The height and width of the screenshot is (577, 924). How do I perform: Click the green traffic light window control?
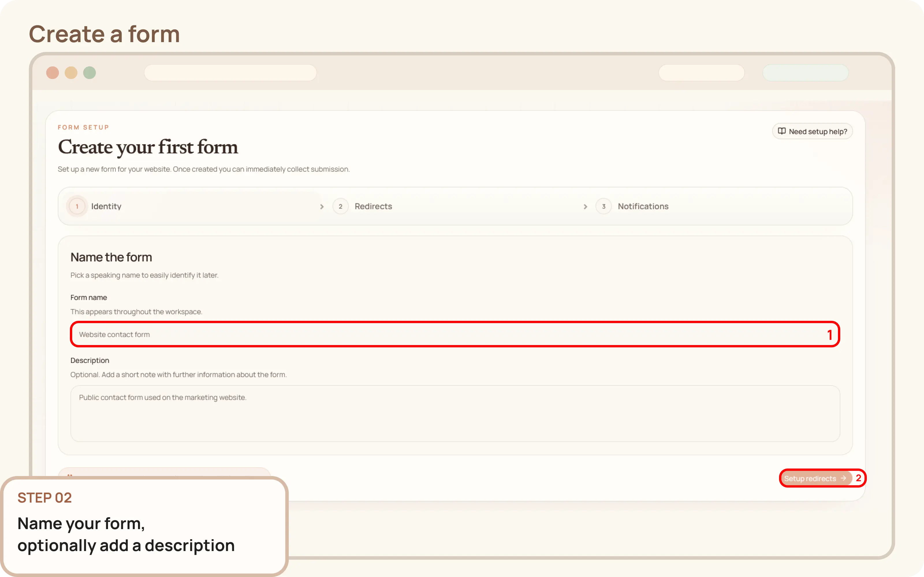pos(89,72)
